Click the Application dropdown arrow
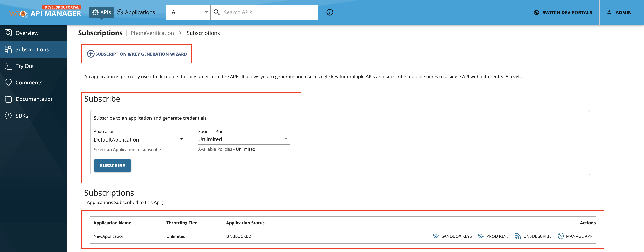The height and width of the screenshot is (252, 644). click(x=182, y=139)
